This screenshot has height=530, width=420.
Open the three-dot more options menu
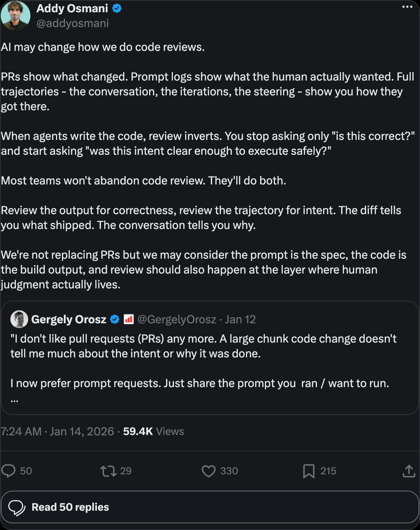pyautogui.click(x=407, y=7)
